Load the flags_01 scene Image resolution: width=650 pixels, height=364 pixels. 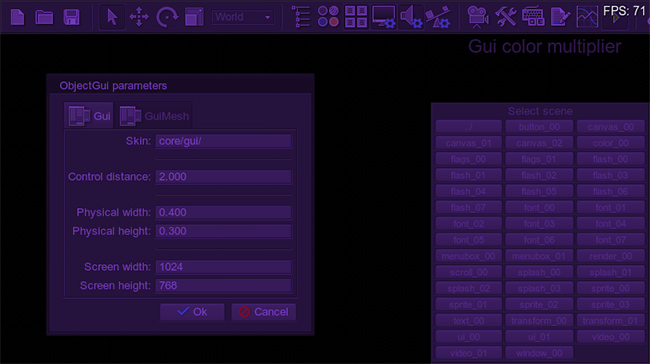click(x=539, y=159)
